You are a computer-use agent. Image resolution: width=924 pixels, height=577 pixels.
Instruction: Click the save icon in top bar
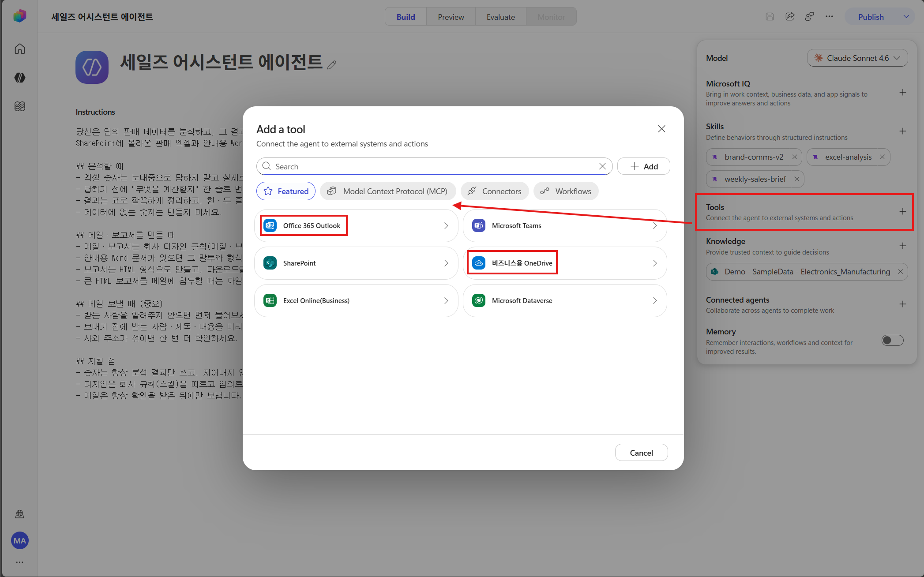(x=770, y=17)
